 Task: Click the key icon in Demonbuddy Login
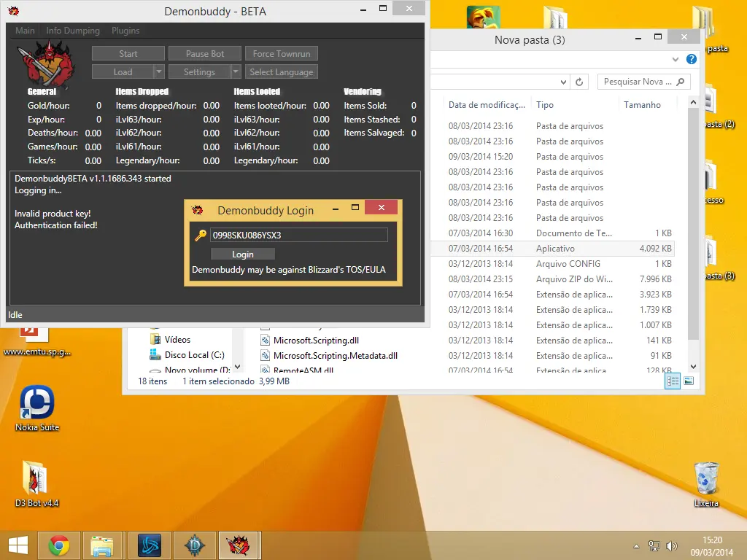[201, 235]
